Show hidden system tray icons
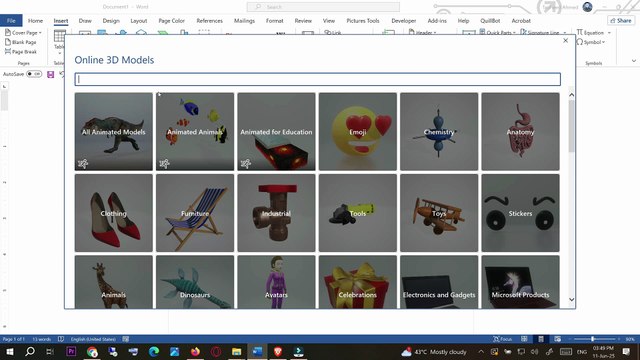Viewport: 640px width, 360px height. pos(481,351)
